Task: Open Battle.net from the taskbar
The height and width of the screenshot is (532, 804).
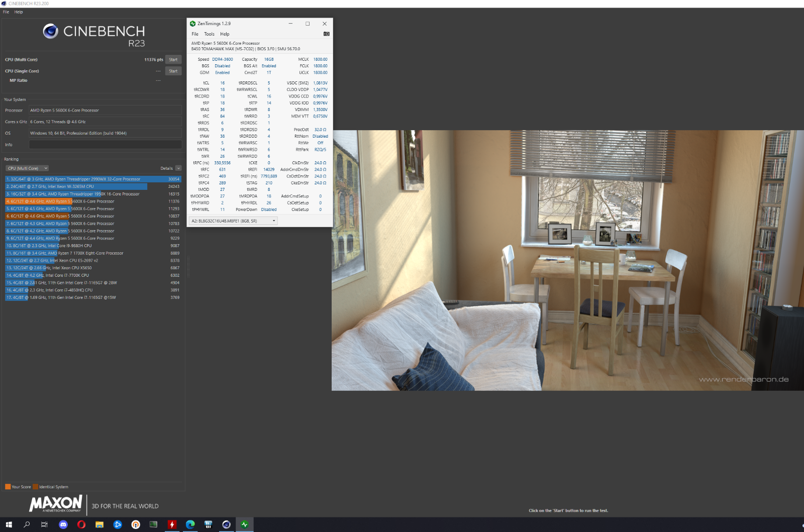Action: click(x=118, y=524)
